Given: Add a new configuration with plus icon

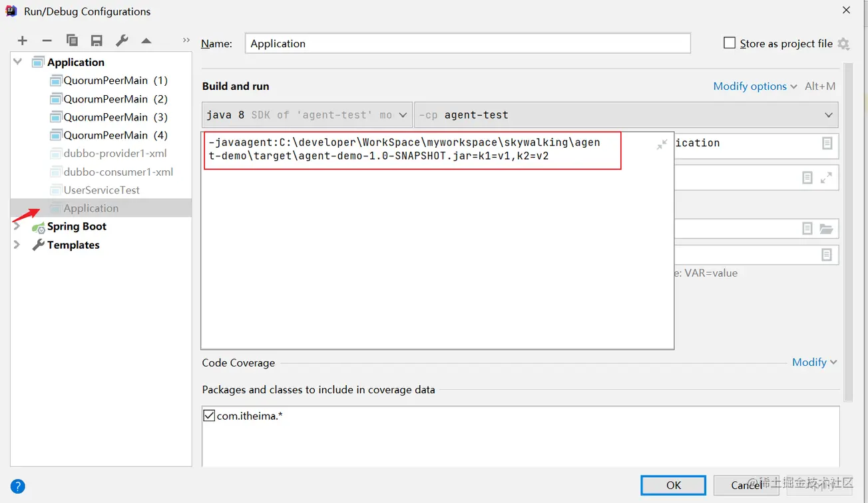Looking at the screenshot, I should pyautogui.click(x=23, y=41).
